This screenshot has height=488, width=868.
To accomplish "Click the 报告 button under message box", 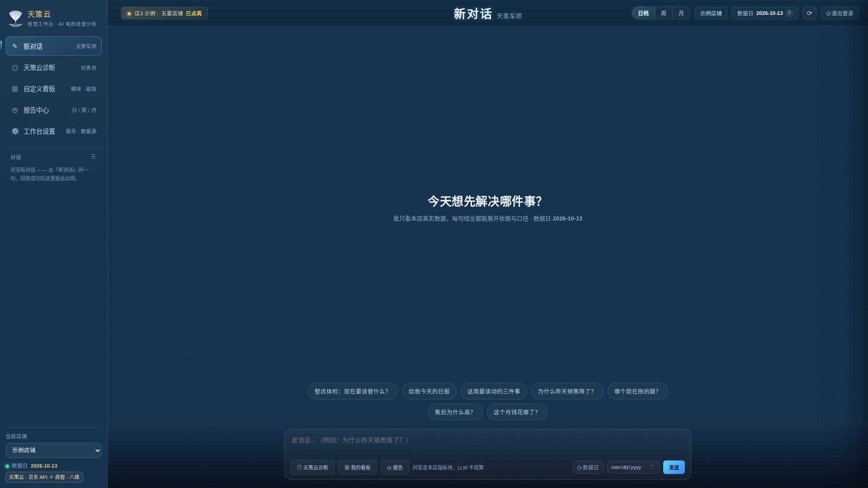I will click(394, 467).
